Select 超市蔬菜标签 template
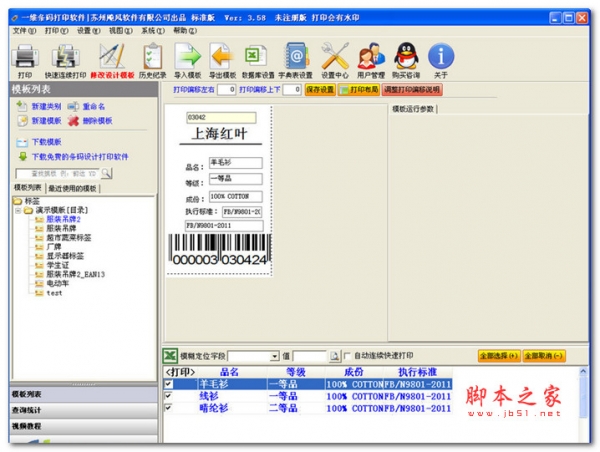This screenshot has height=452, width=600. [68, 238]
